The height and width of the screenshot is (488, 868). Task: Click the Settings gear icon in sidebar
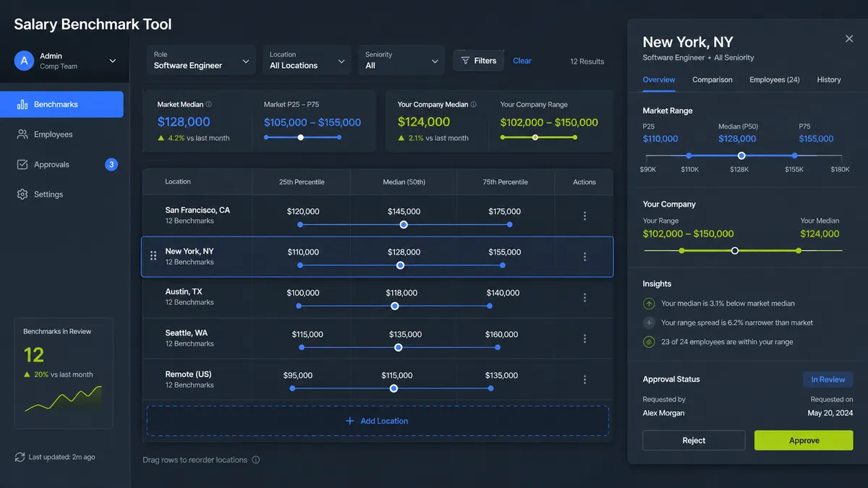point(22,194)
